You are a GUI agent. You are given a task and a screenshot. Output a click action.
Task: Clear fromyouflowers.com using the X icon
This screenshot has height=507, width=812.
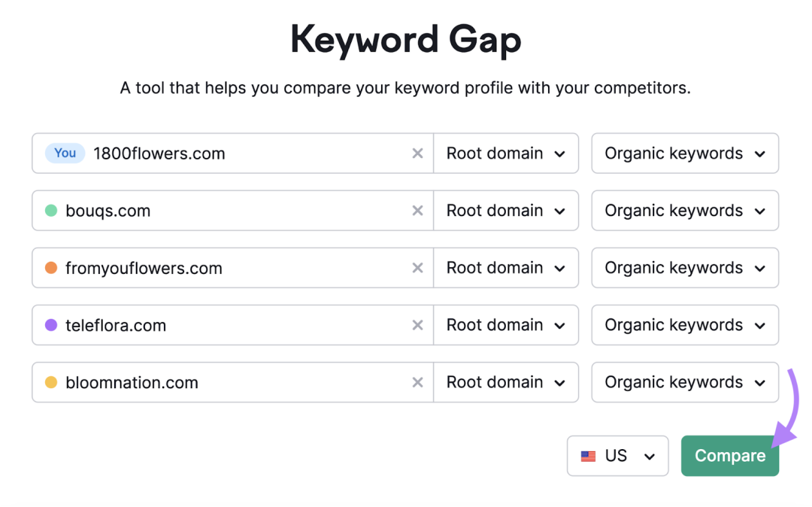pyautogui.click(x=417, y=268)
